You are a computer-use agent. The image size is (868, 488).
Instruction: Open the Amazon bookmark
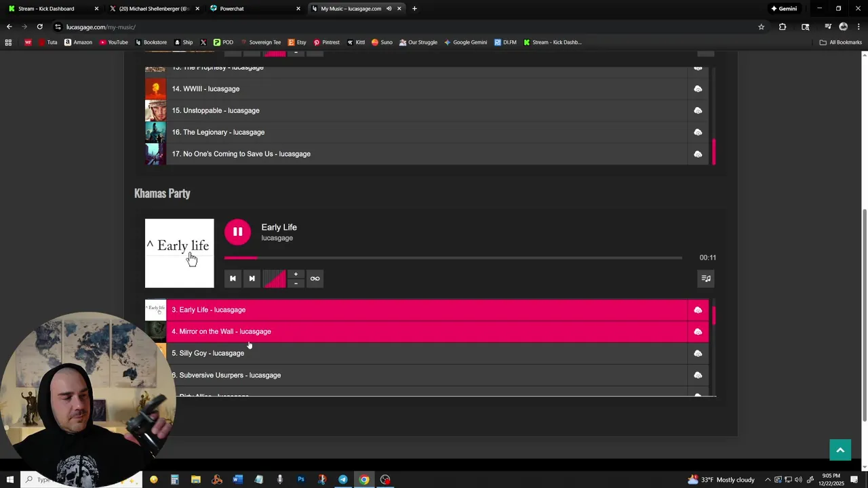pos(78,42)
